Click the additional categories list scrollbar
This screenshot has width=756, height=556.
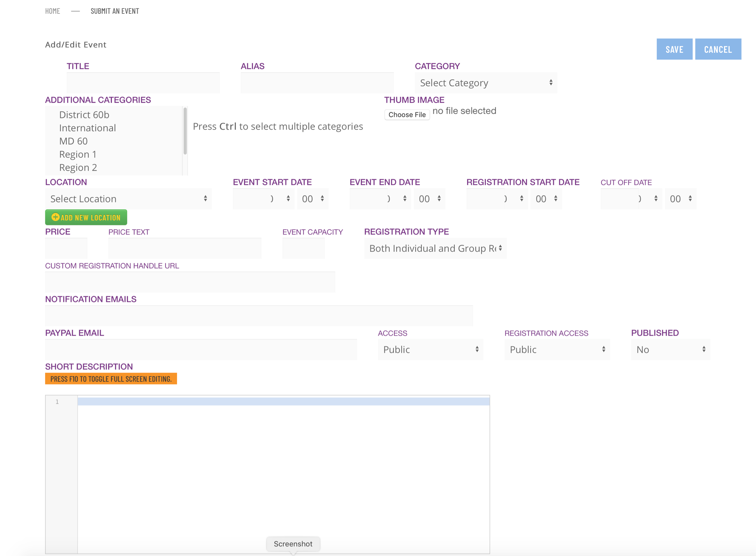(185, 131)
